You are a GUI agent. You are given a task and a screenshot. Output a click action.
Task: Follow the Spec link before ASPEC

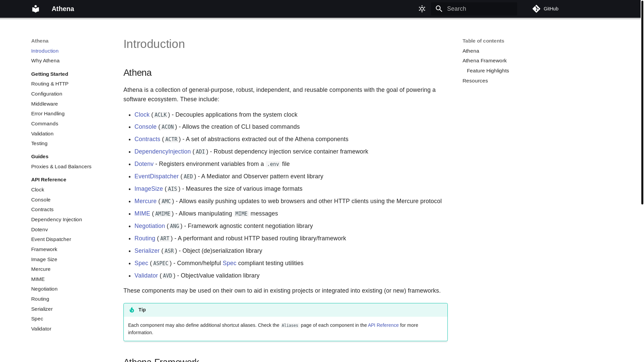click(x=141, y=263)
